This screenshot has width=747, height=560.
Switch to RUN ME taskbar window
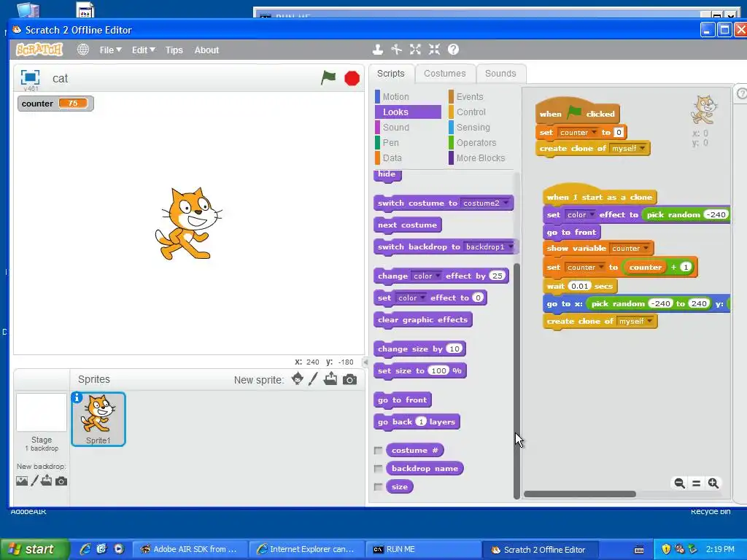423,549
